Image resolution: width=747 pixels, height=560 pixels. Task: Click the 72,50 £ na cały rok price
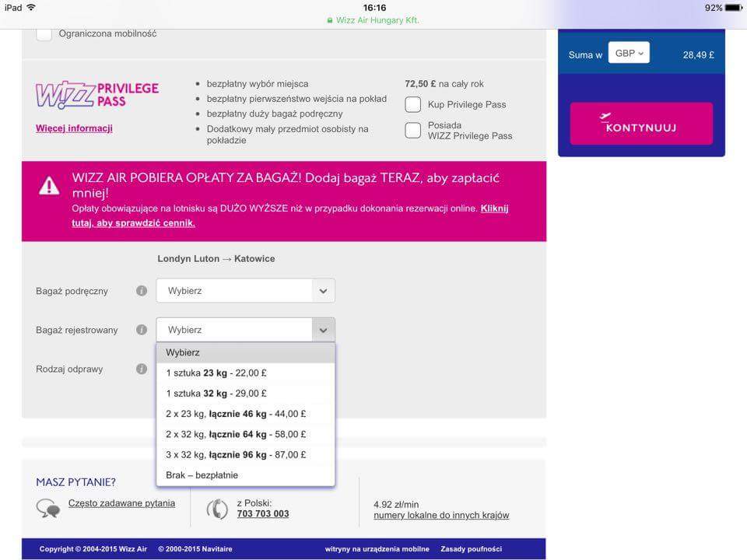coord(444,84)
